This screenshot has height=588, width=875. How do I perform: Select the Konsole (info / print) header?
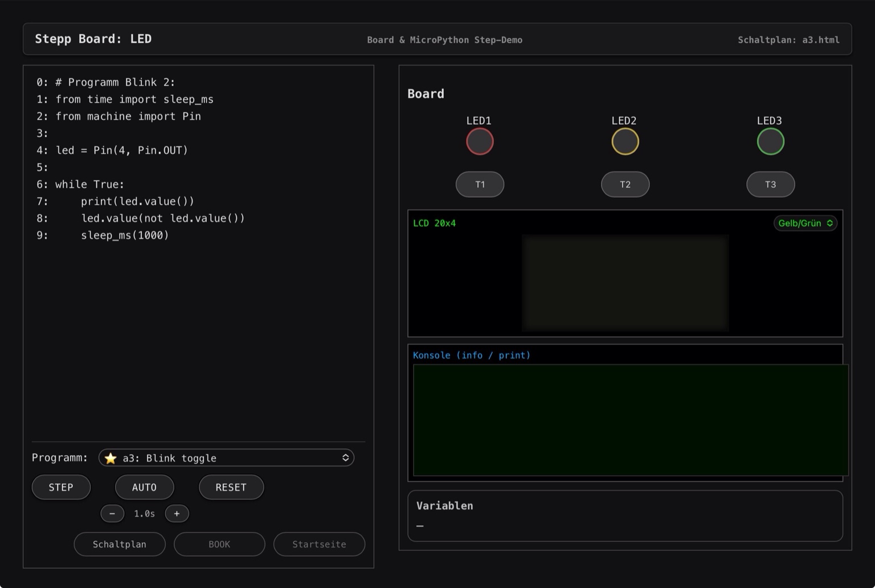pyautogui.click(x=472, y=355)
